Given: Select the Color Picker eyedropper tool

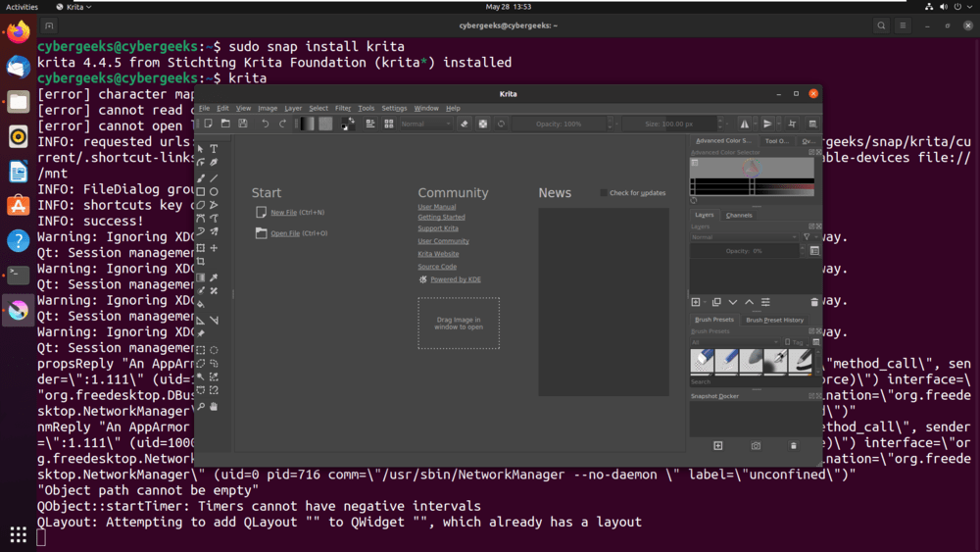Looking at the screenshot, I should [214, 276].
